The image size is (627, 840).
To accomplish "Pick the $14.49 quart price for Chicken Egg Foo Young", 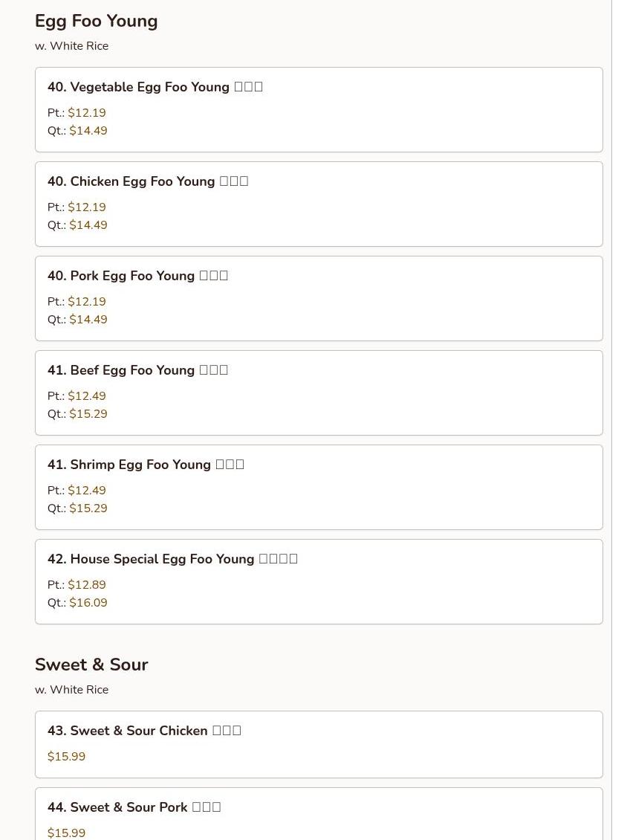I will [88, 225].
